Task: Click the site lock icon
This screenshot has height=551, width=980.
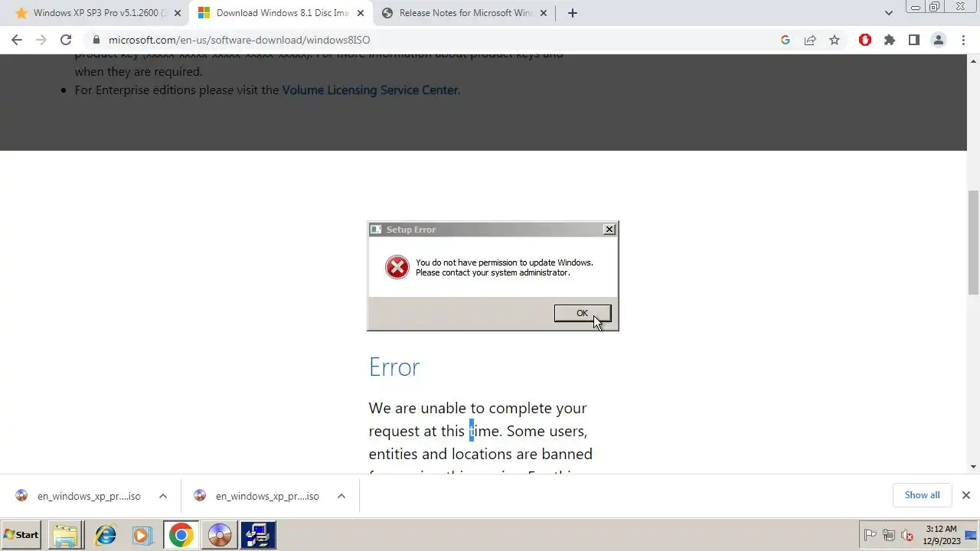Action: [96, 40]
